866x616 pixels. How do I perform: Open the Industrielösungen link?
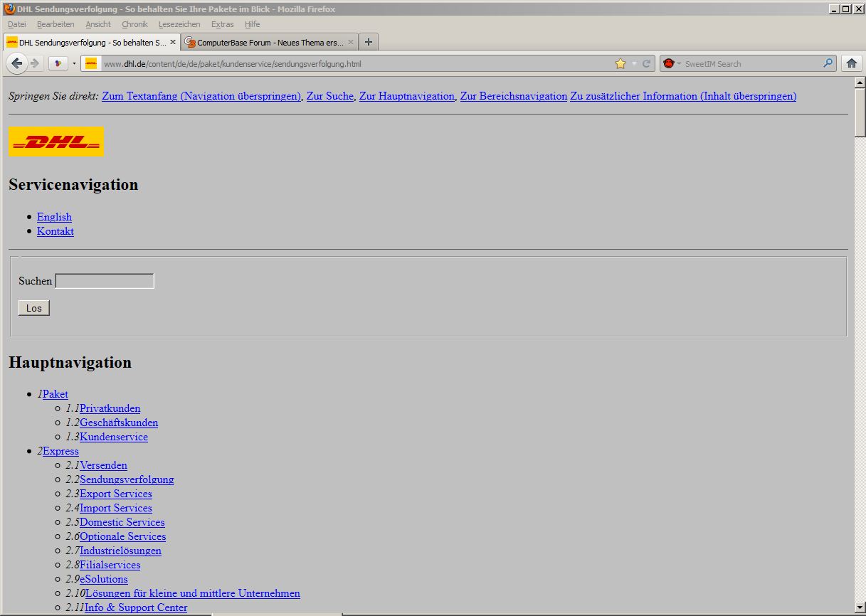[120, 551]
